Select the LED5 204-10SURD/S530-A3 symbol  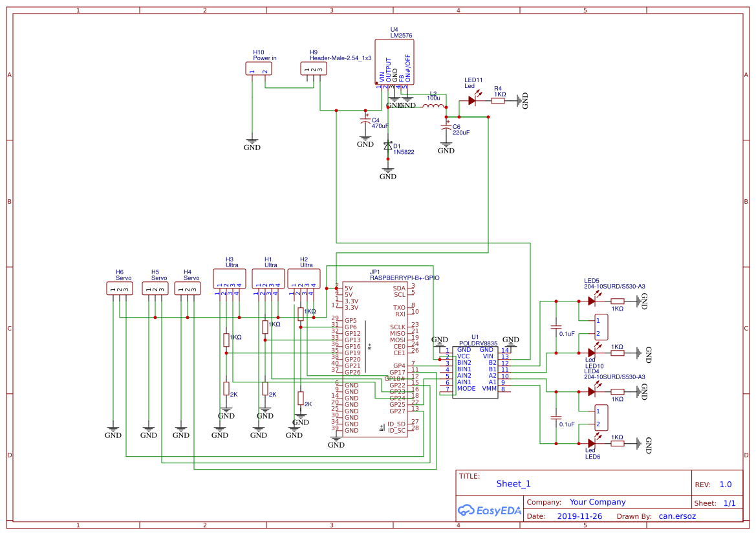point(592,300)
